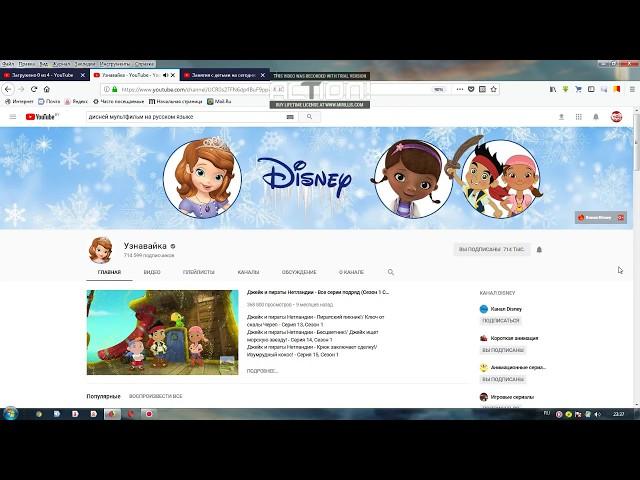
Task: Toggle the ВЫ ПОДПИСАНЫ subscription button
Action: [x=491, y=249]
